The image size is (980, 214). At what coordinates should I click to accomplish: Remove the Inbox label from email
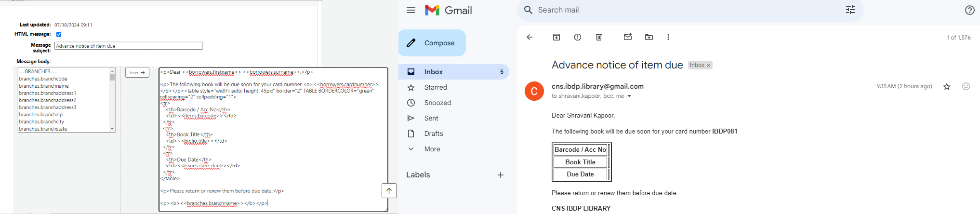tap(708, 66)
